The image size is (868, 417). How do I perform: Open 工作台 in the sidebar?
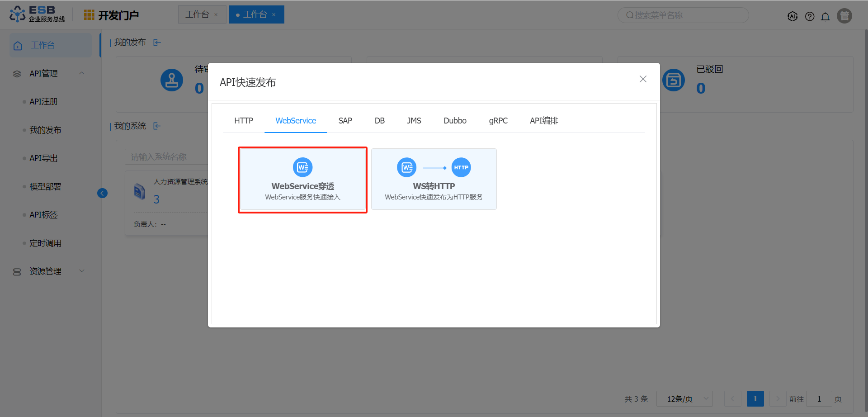pos(51,45)
